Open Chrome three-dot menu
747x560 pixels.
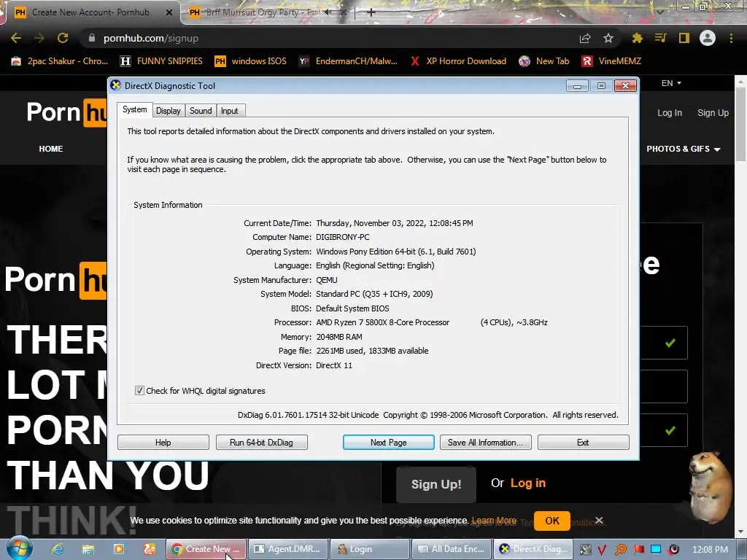[x=731, y=38]
